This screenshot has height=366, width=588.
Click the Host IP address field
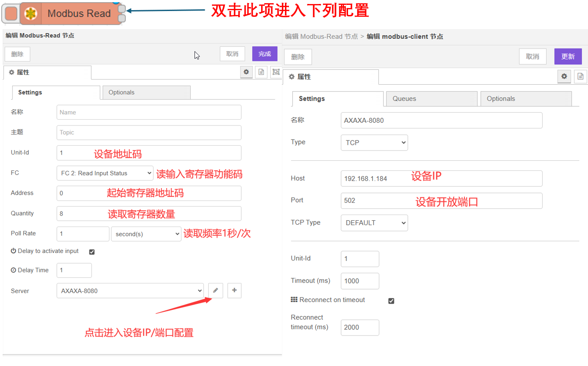[441, 178]
